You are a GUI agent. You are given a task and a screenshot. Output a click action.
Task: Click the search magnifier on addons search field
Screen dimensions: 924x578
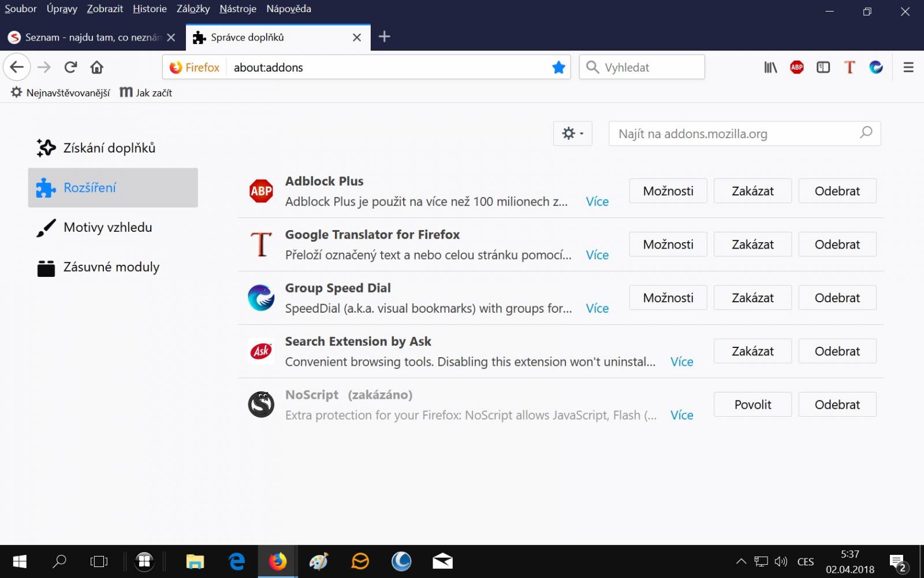pyautogui.click(x=866, y=133)
